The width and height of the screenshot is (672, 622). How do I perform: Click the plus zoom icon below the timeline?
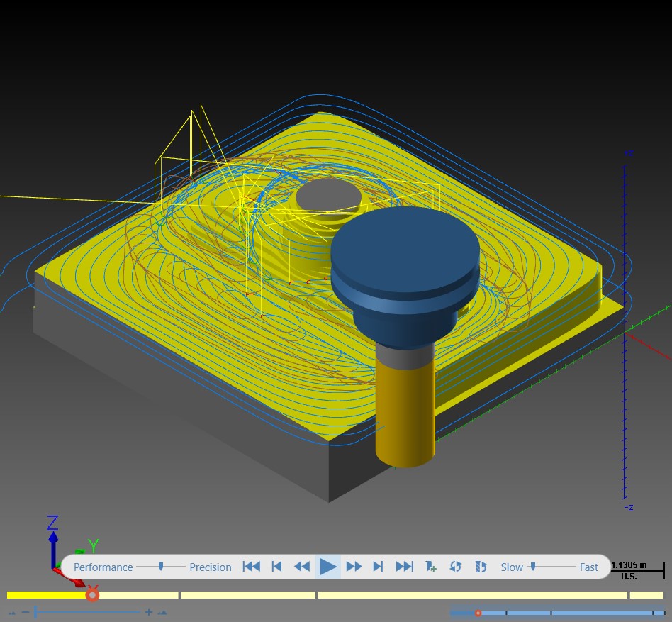point(149,612)
